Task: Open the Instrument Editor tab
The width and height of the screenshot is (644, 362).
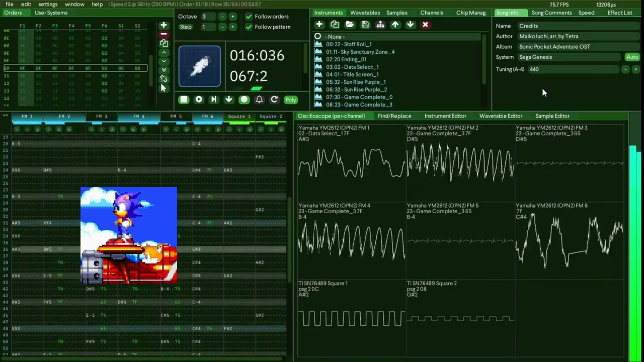Action: tap(445, 116)
